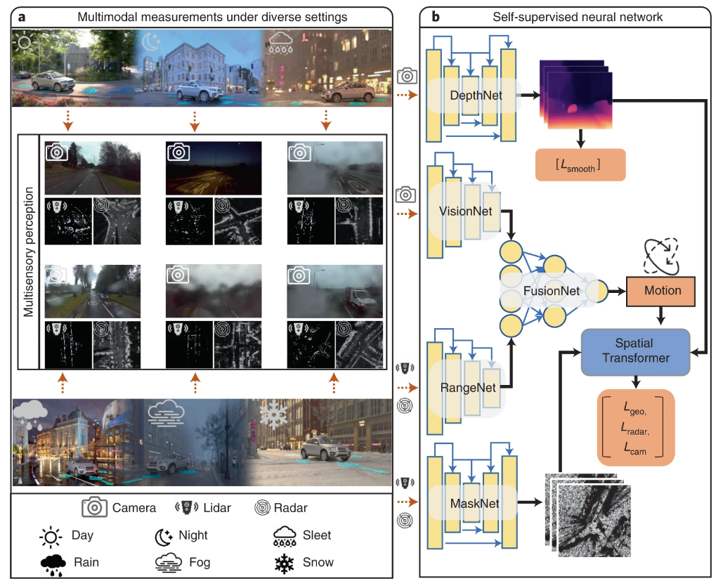Screen dimensions: 723x588
Task: Click the Day sun icon in legend
Action: click(x=51, y=536)
